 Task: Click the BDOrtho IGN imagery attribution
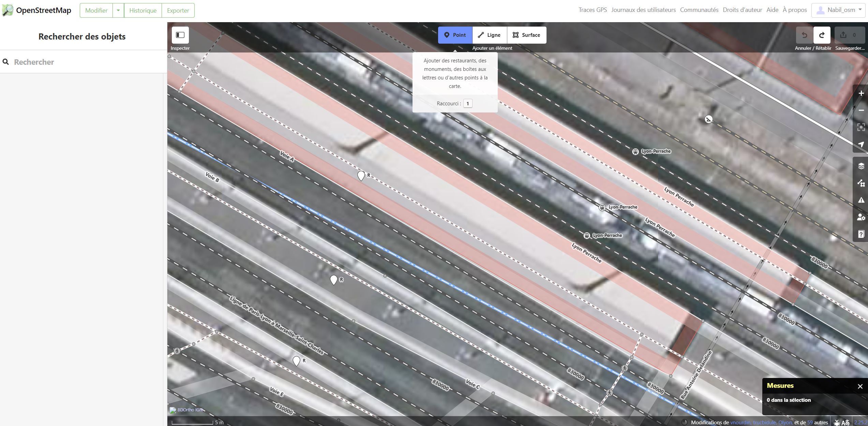[190, 410]
